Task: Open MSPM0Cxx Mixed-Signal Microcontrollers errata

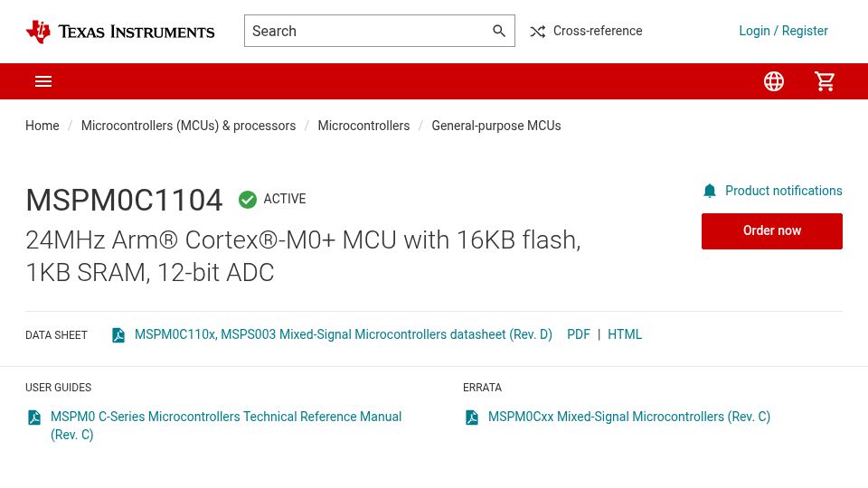Action: (x=629, y=417)
